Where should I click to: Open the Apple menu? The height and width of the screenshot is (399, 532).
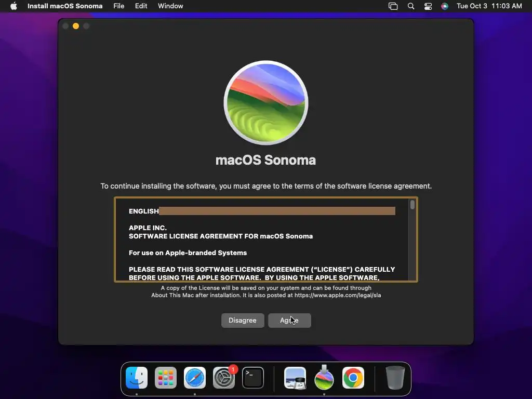click(x=14, y=6)
